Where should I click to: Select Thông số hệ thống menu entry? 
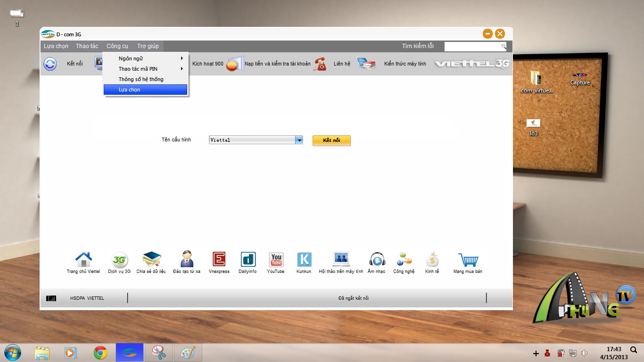(x=146, y=79)
